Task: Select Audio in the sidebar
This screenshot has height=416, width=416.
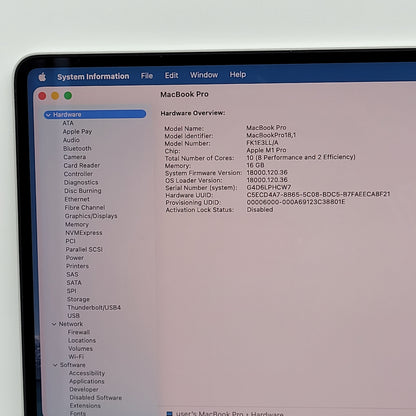Action: [x=71, y=140]
